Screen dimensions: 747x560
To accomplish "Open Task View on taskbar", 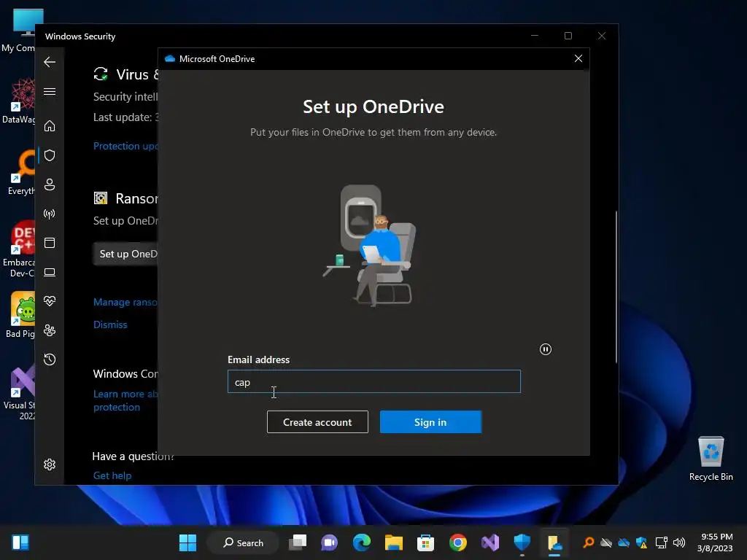I will coord(298,542).
